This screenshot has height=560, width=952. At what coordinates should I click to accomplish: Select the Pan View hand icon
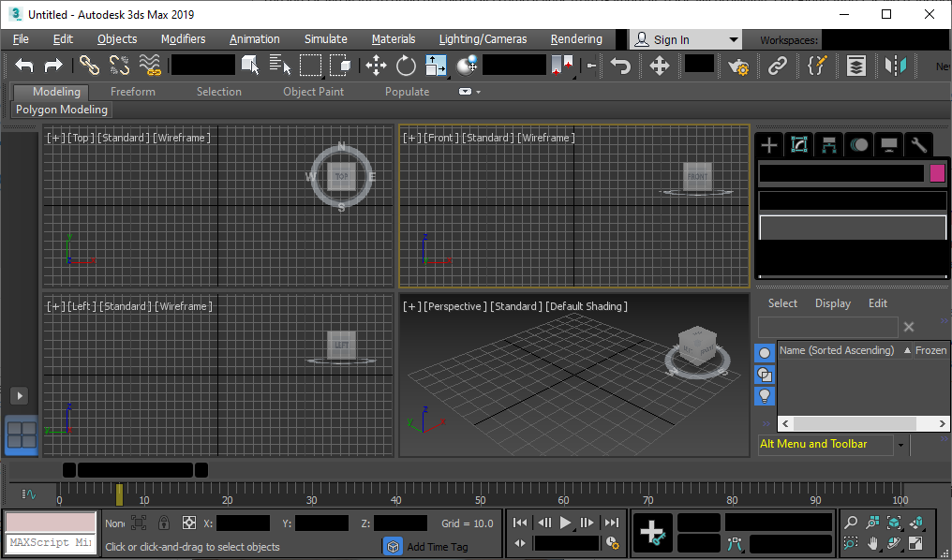[872, 541]
